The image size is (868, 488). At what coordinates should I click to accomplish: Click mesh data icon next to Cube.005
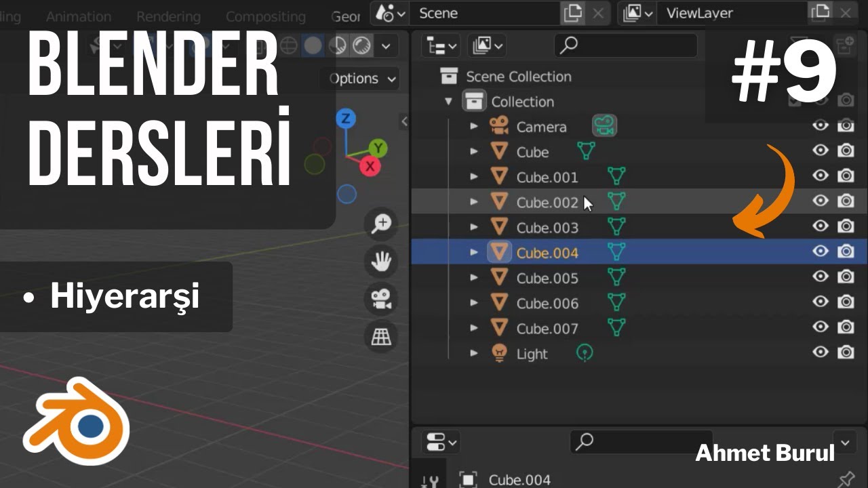point(616,277)
